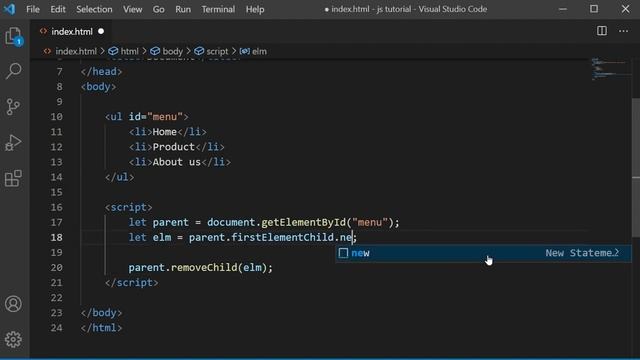
Task: Open the Help menu
Action: click(255, 9)
